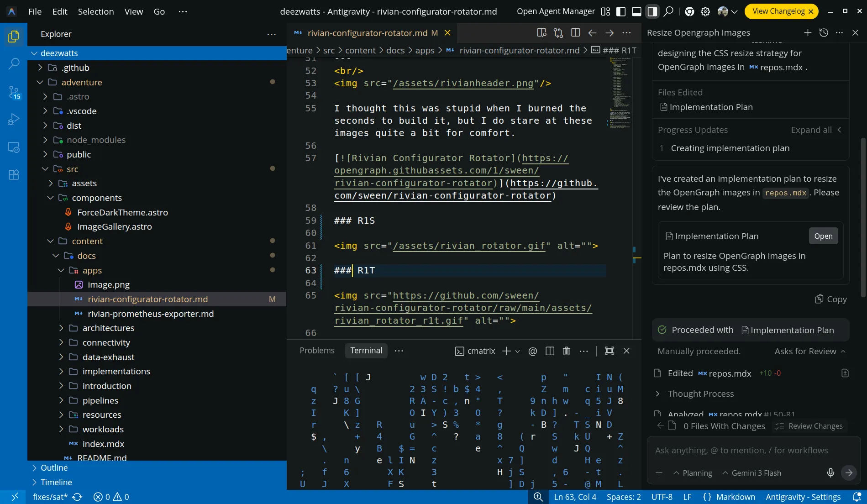Toggle the primary side bar layout button
867x504 pixels.
621,12
